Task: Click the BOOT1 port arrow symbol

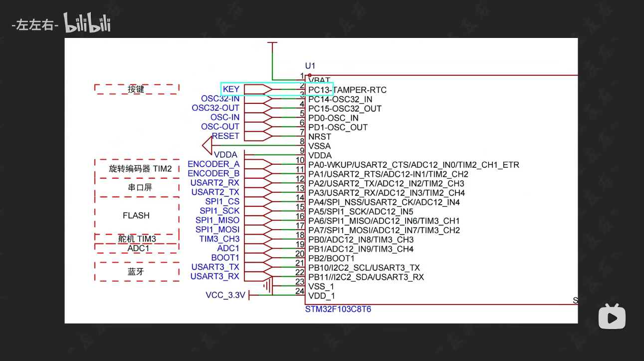Action: point(258,258)
